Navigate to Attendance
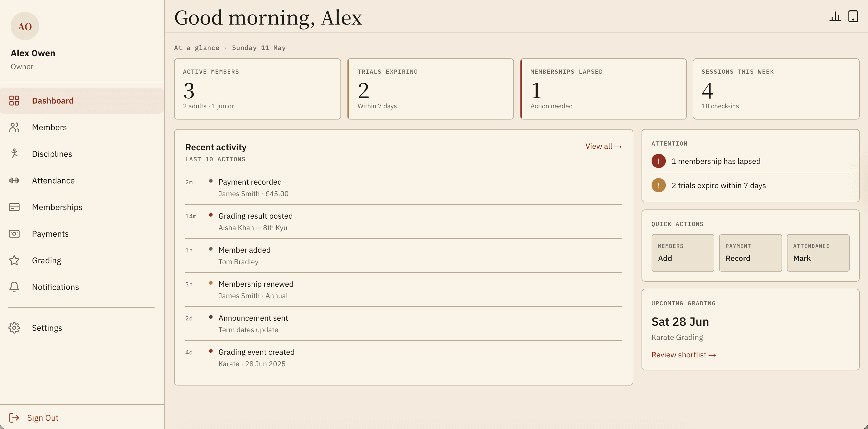 coord(82,180)
